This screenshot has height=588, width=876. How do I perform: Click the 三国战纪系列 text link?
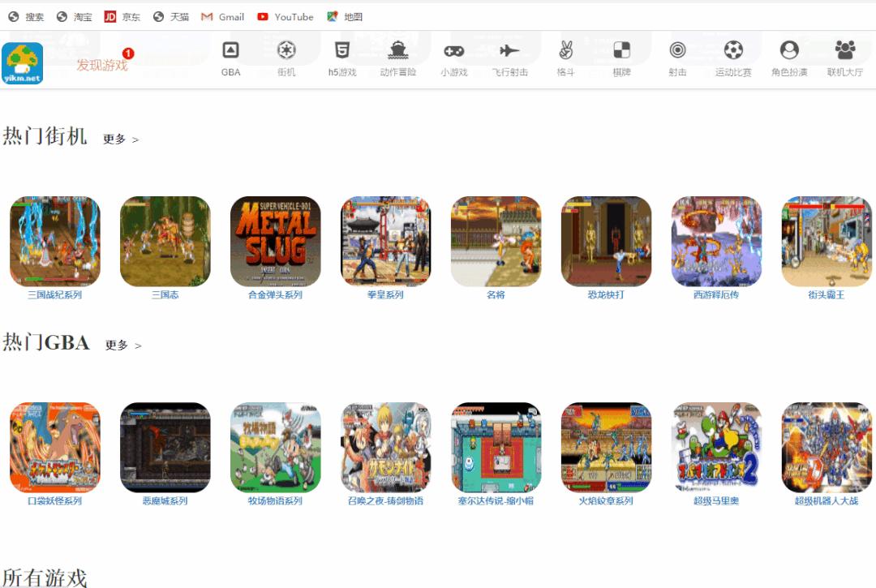(55, 295)
